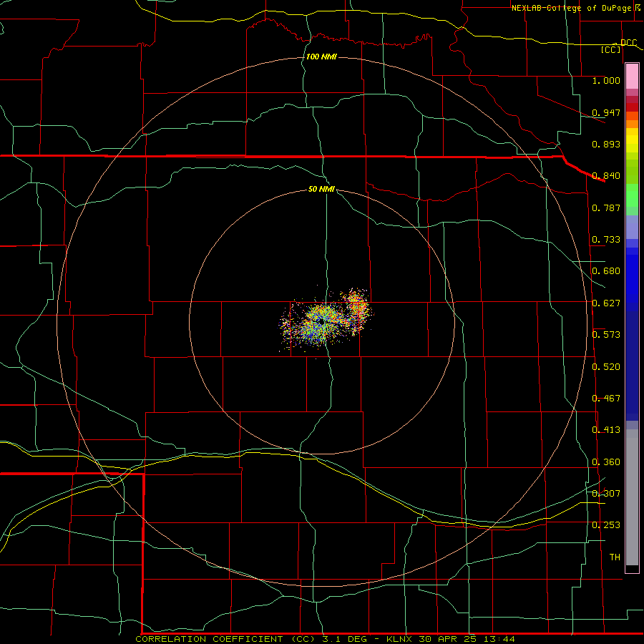Click the 0.680 color scale value

606,271
